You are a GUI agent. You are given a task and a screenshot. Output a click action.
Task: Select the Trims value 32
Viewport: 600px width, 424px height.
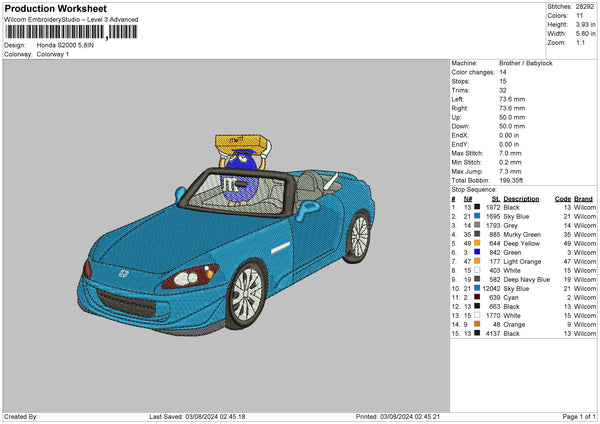click(503, 90)
